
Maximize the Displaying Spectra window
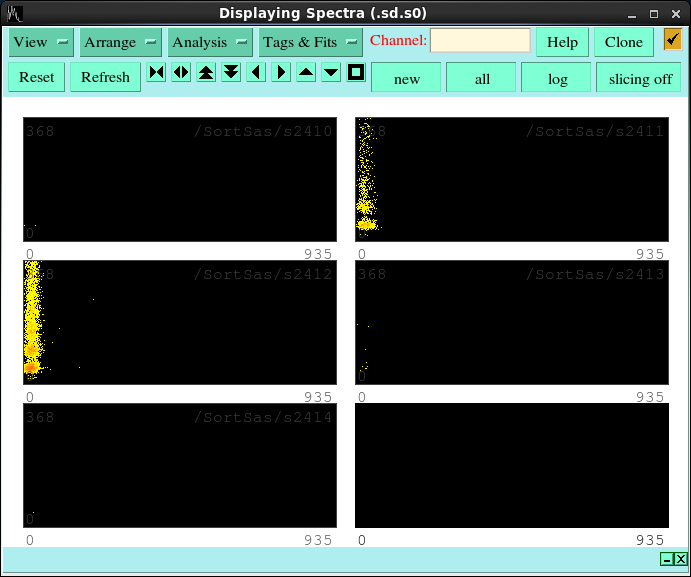[x=654, y=14]
